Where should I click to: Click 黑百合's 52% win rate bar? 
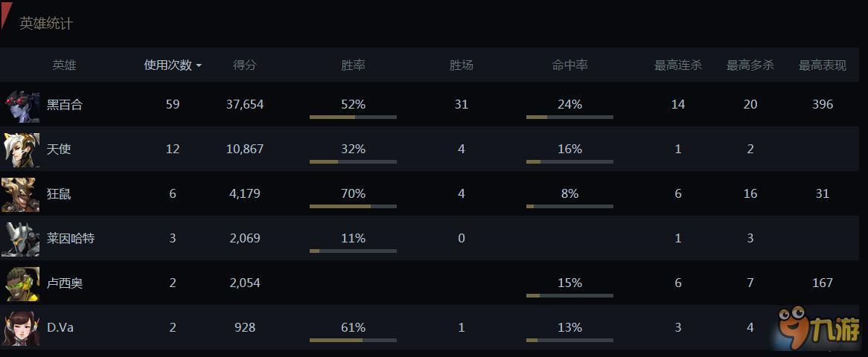pos(353,118)
